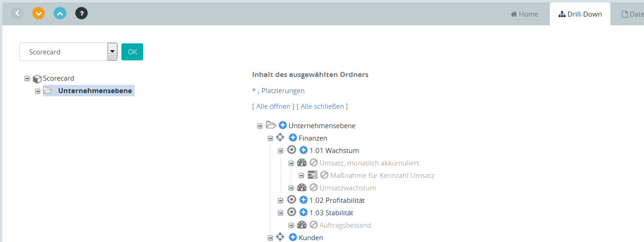Screen dimensions: 644x242
Task: Select the Unternehmensebene folder in left tree
Action: coord(95,91)
